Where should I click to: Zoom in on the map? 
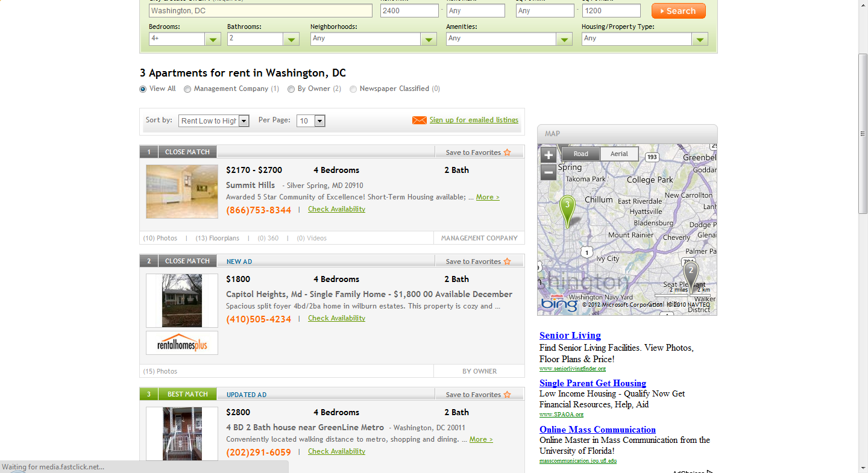point(549,155)
